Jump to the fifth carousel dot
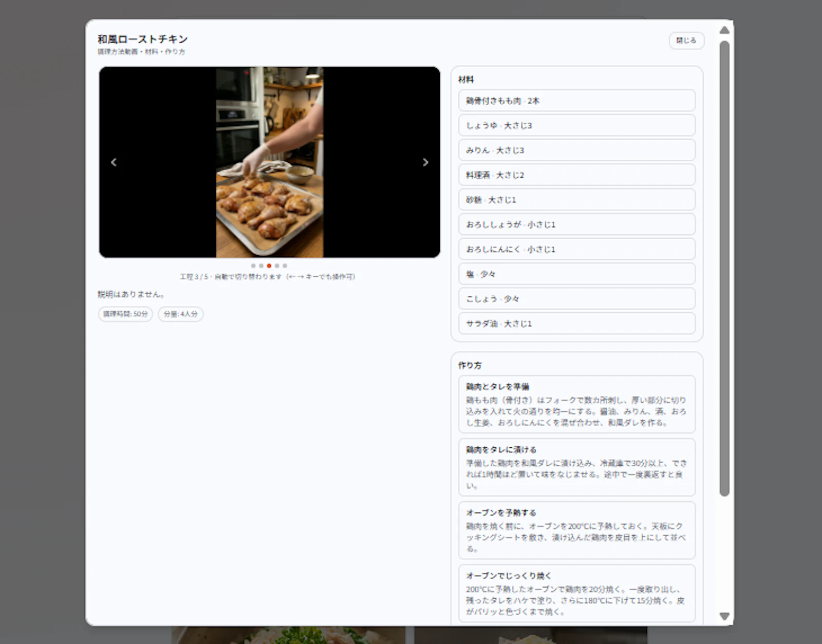The image size is (822, 644). click(x=285, y=266)
